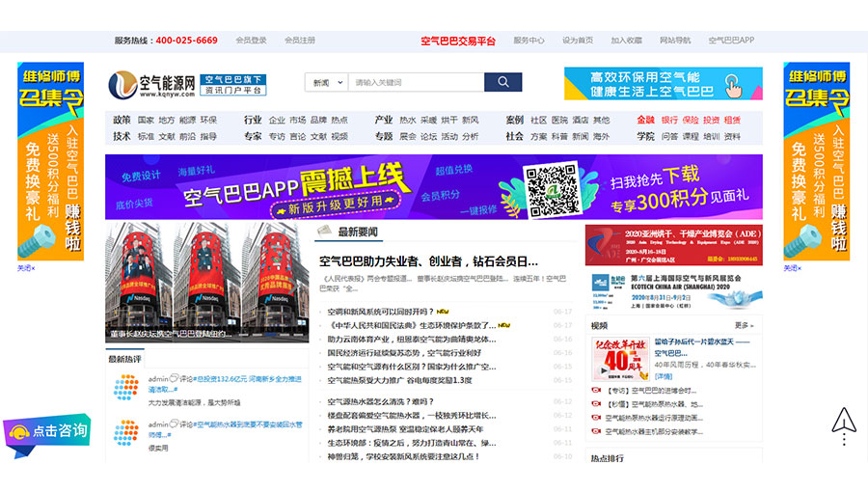The image size is (868, 492).
Task: Click the camera icon beside 空气能热泵热水器运行原理动画
Action: pyautogui.click(x=596, y=418)
